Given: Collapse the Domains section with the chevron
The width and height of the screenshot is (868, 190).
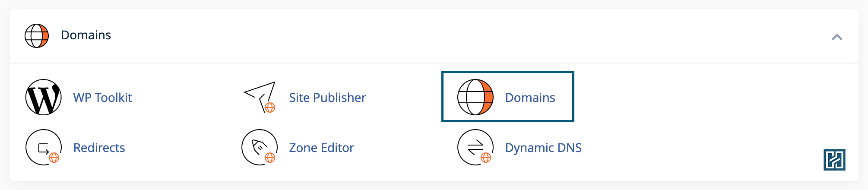Looking at the screenshot, I should click(837, 37).
